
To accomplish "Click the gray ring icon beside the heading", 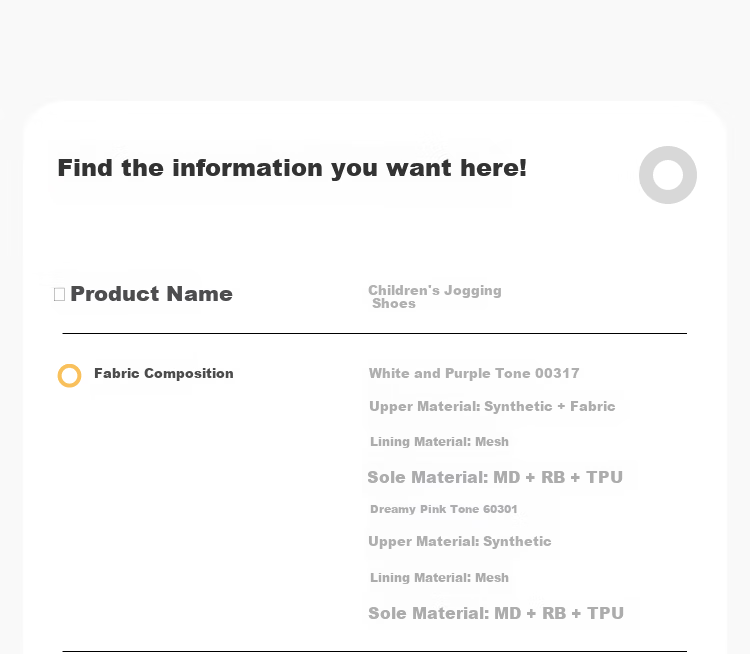I will coord(668,175).
